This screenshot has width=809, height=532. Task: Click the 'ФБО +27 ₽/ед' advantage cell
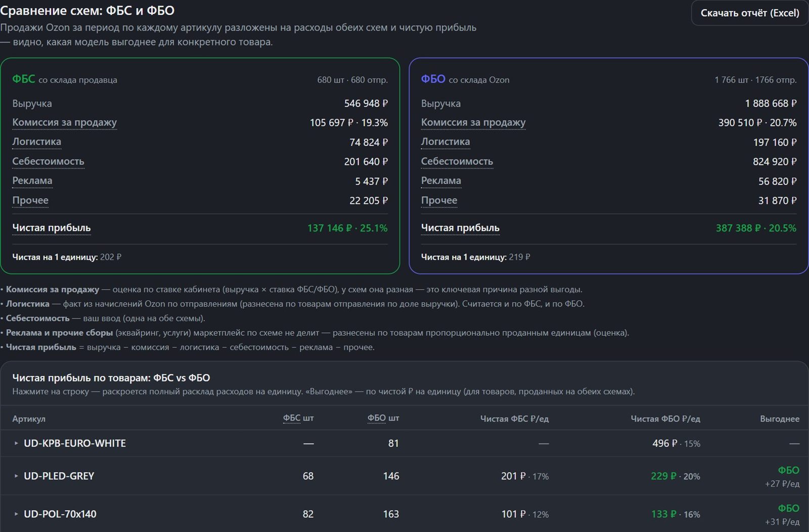782,477
